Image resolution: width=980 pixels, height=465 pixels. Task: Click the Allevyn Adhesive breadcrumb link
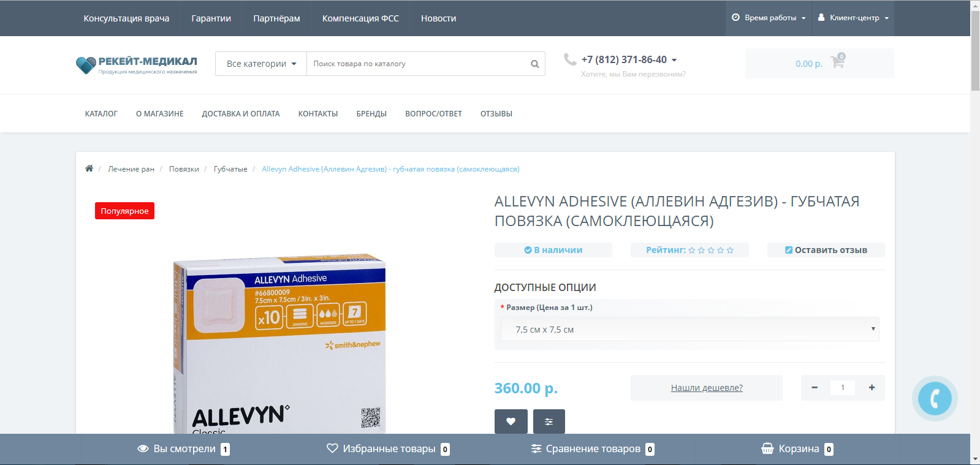pos(390,169)
